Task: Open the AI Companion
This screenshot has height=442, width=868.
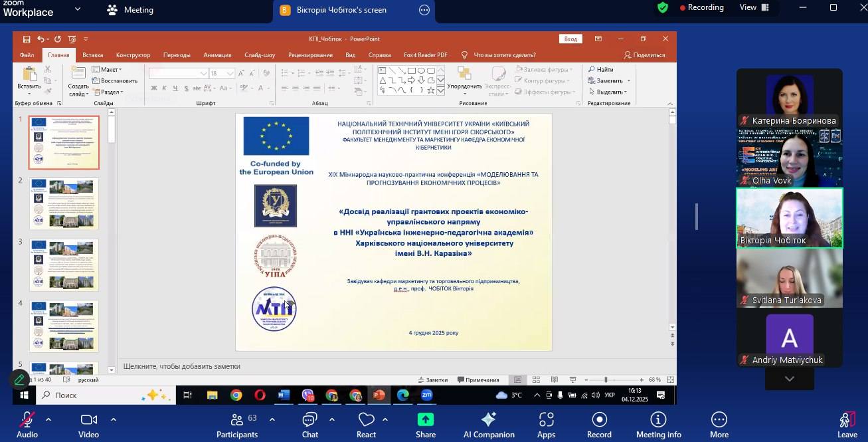Action: click(489, 421)
